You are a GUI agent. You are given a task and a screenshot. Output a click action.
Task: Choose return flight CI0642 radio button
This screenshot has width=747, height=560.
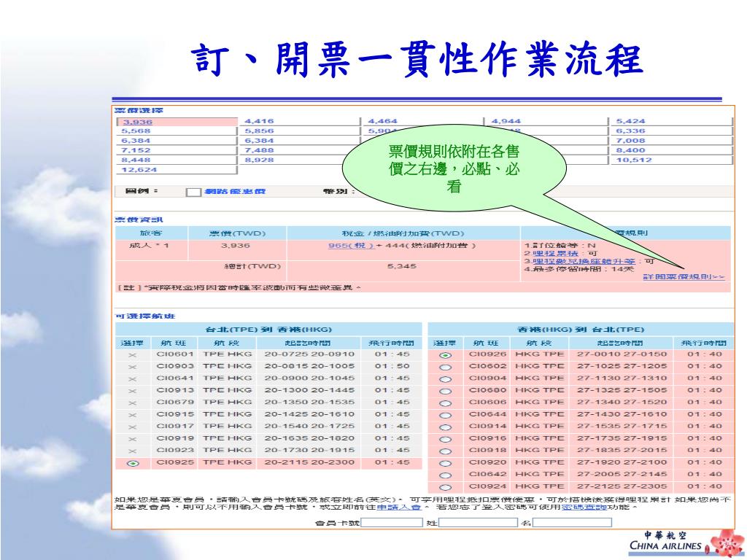(x=445, y=475)
